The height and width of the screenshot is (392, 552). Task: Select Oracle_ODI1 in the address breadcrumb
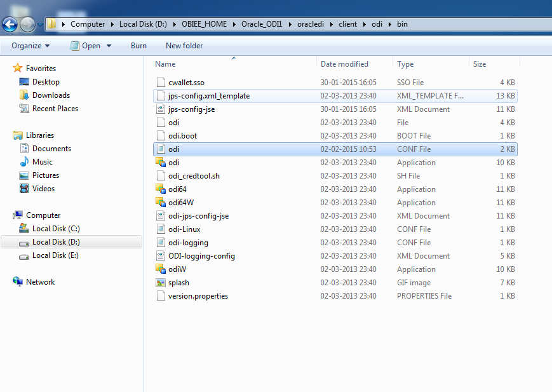click(x=262, y=24)
